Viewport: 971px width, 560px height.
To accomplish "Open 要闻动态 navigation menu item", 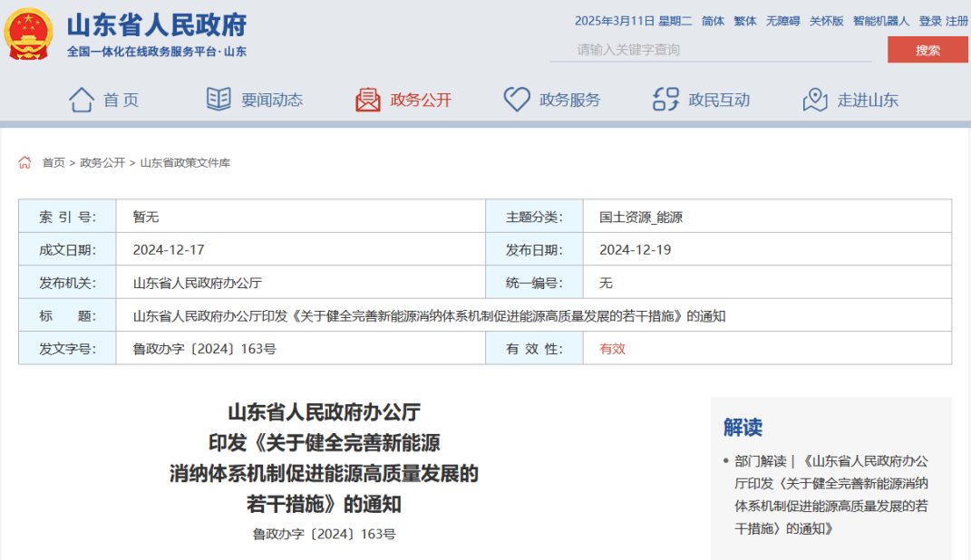I will tap(272, 101).
